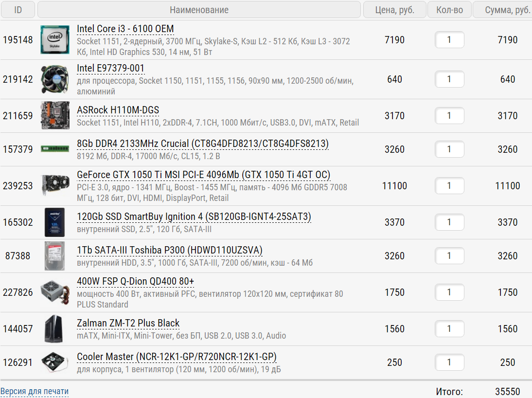
Task: Click the total sum 35550
Action: tap(508, 392)
